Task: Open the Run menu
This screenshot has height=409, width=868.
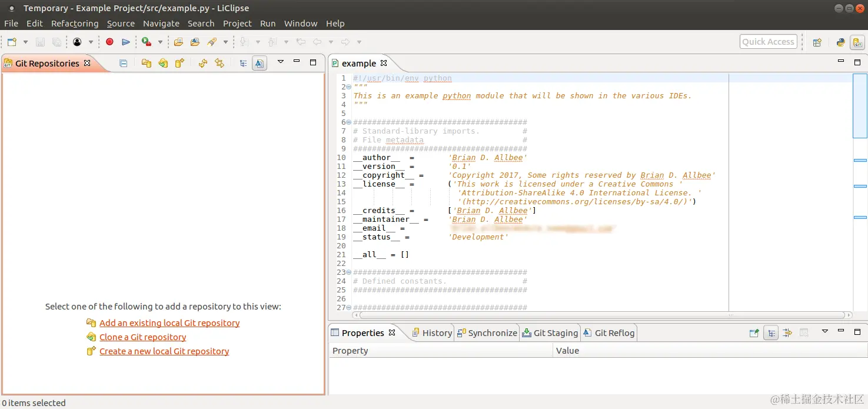Action: [268, 24]
